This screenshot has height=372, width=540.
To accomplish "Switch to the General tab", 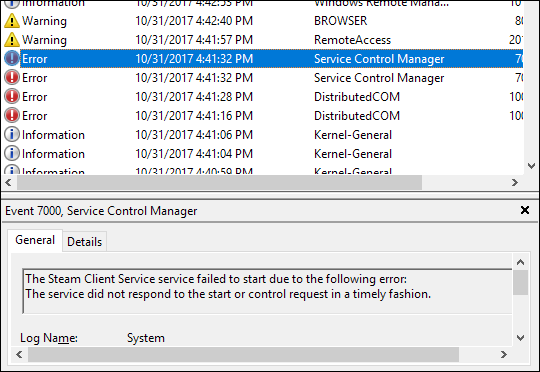I will pyautogui.click(x=35, y=240).
